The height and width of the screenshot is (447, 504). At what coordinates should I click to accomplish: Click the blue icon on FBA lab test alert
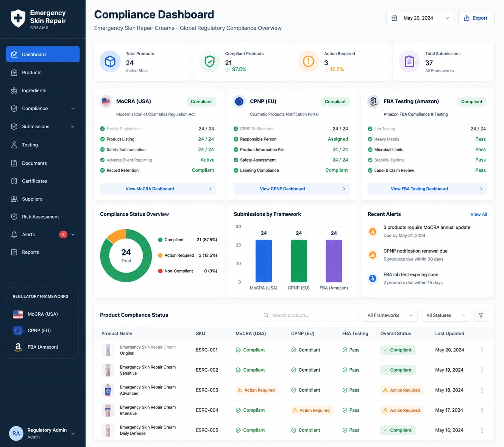[373, 279]
